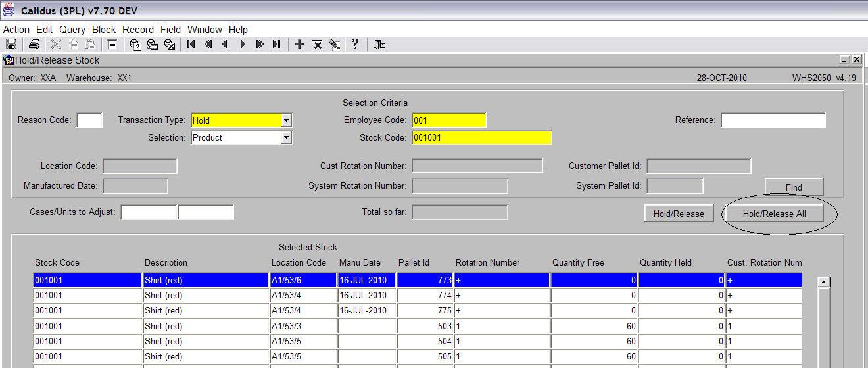868x370 pixels.
Task: Open the Query menu
Action: (x=72, y=30)
